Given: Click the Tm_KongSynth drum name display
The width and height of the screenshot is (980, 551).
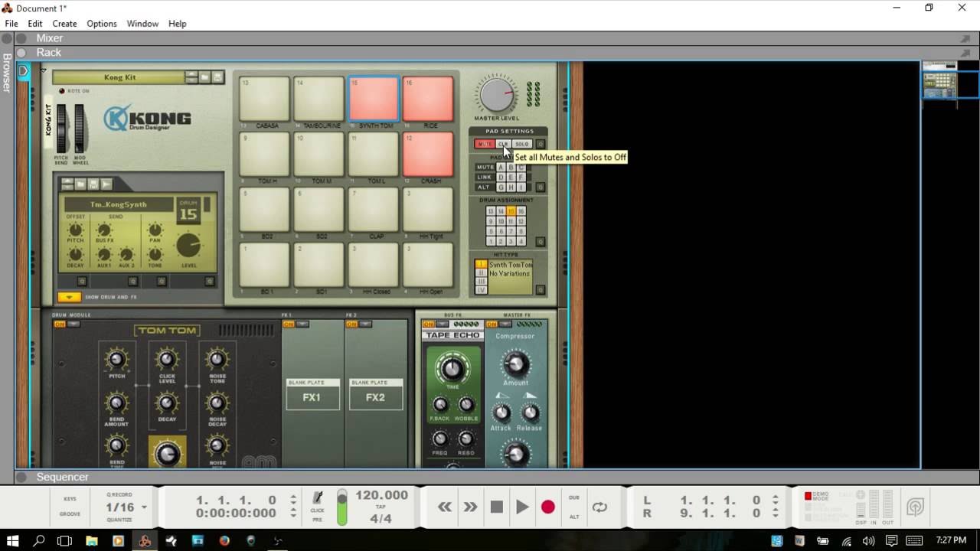Looking at the screenshot, I should point(118,204).
